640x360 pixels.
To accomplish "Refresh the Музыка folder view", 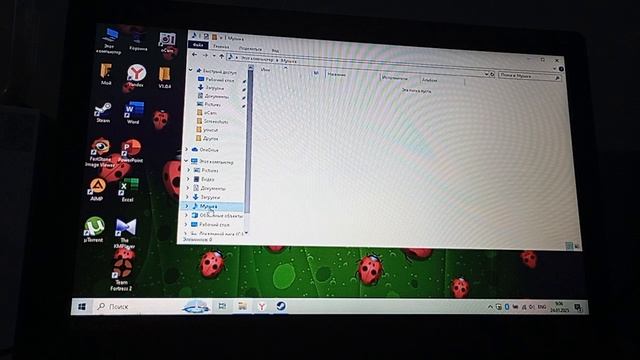I will [492, 75].
